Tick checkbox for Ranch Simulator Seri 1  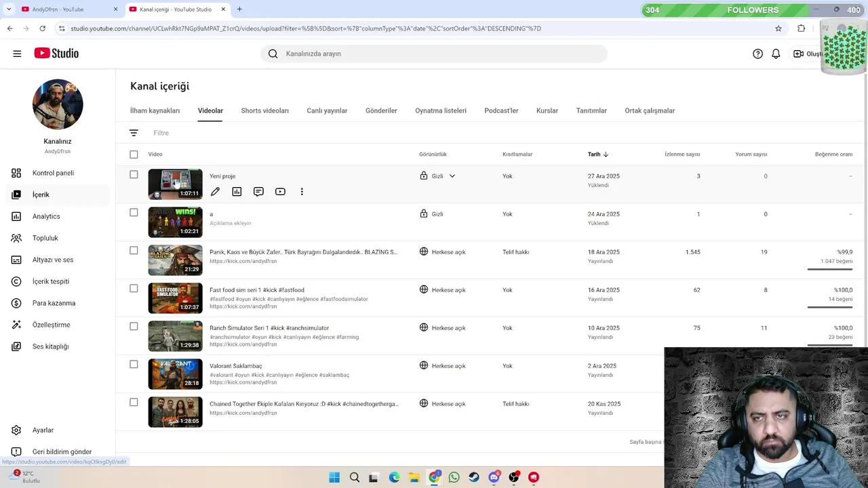point(134,327)
